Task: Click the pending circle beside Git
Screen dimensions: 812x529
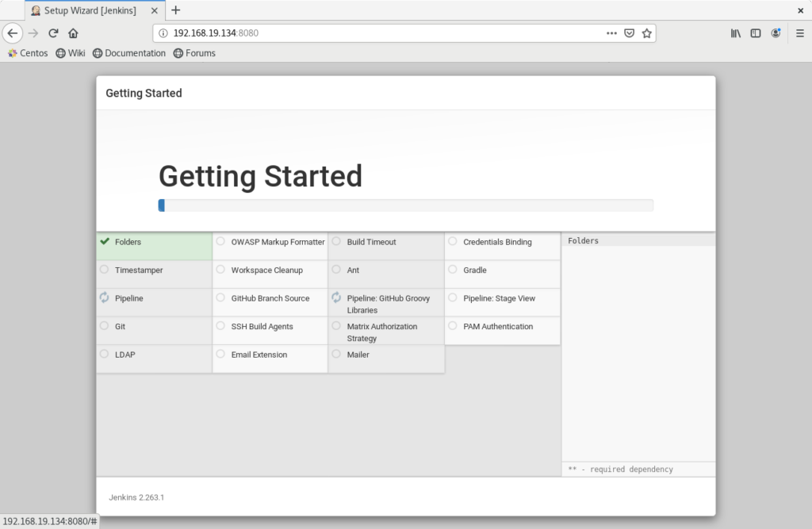Action: 104,326
